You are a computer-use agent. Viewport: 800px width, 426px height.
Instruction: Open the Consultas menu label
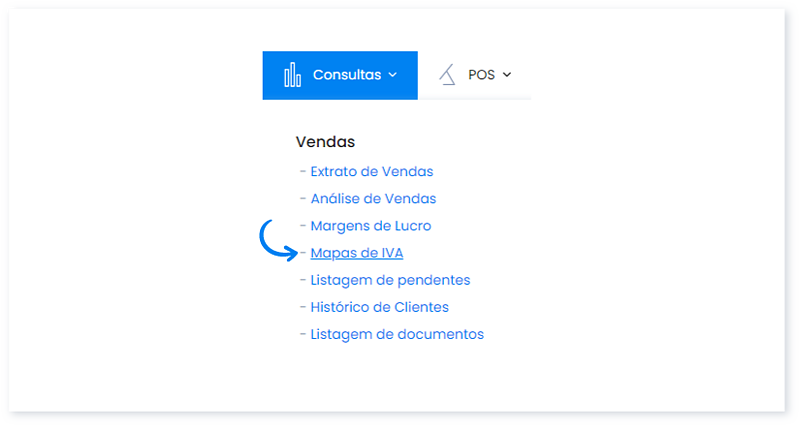coord(346,75)
